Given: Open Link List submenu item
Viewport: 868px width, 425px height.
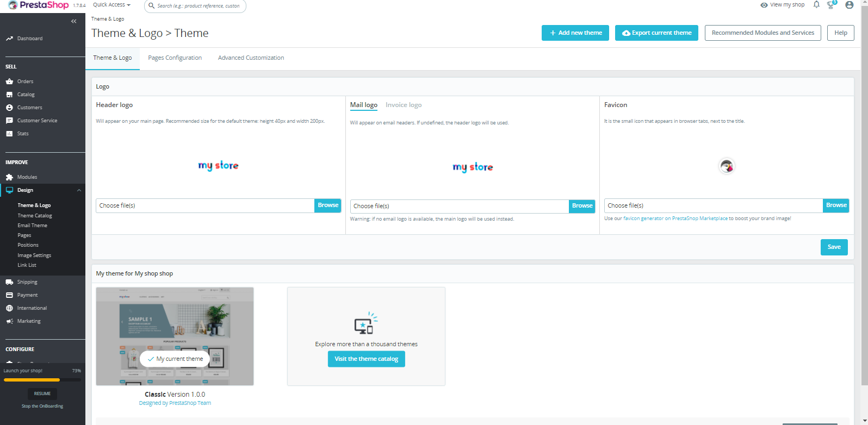Looking at the screenshot, I should click(27, 265).
